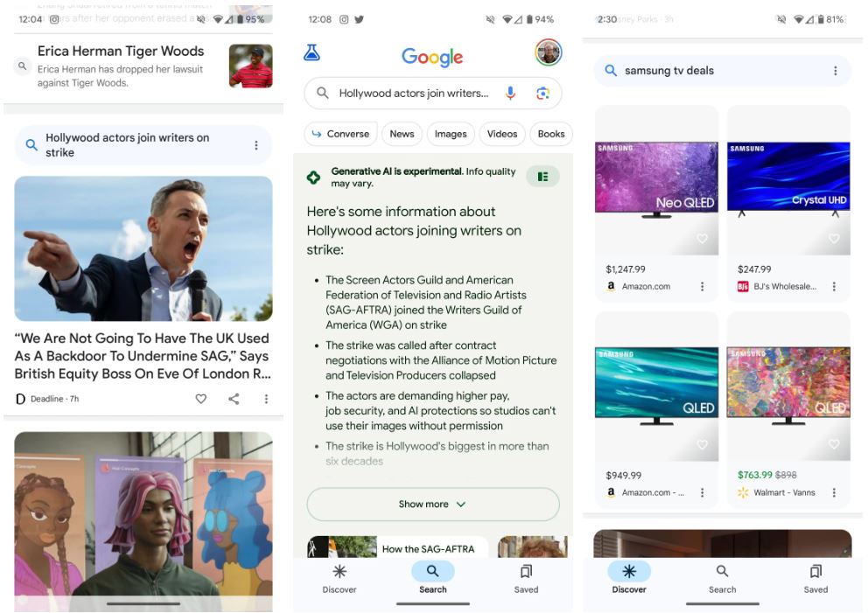868x613 pixels.
Task: Click the Walmart - Vanns seller name
Action: (x=784, y=492)
